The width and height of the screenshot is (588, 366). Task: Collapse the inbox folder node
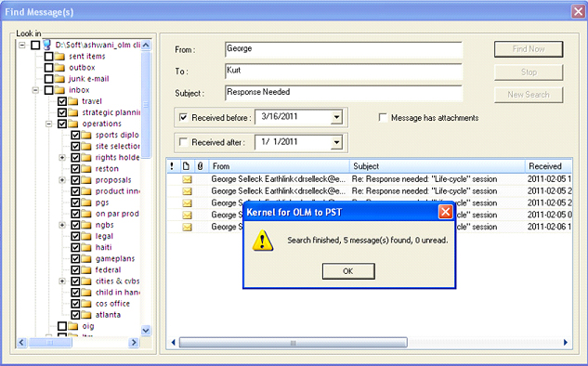[35, 90]
